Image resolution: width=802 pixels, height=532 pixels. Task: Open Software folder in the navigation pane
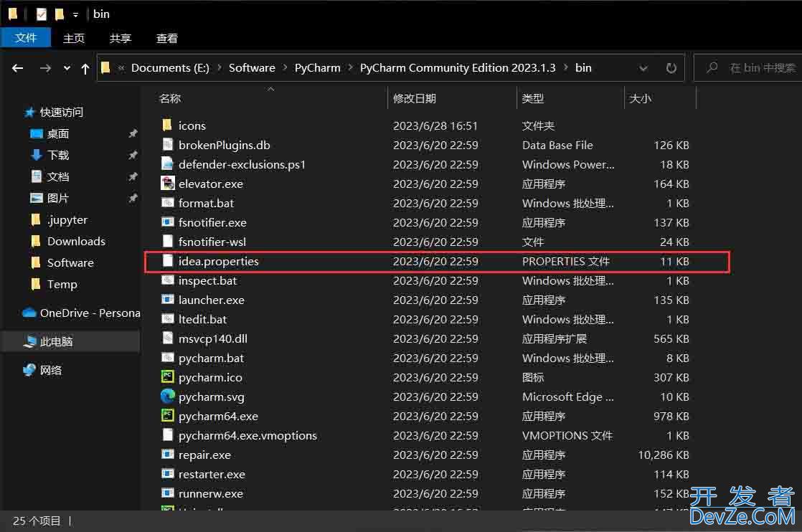(x=70, y=262)
